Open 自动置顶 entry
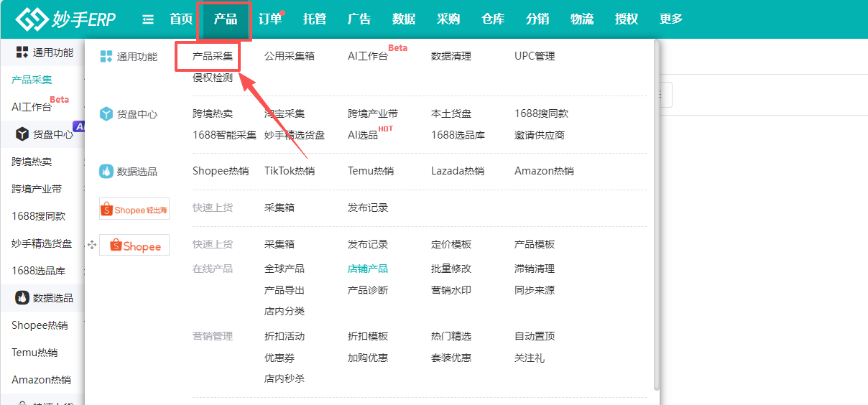The image size is (868, 405). point(535,336)
